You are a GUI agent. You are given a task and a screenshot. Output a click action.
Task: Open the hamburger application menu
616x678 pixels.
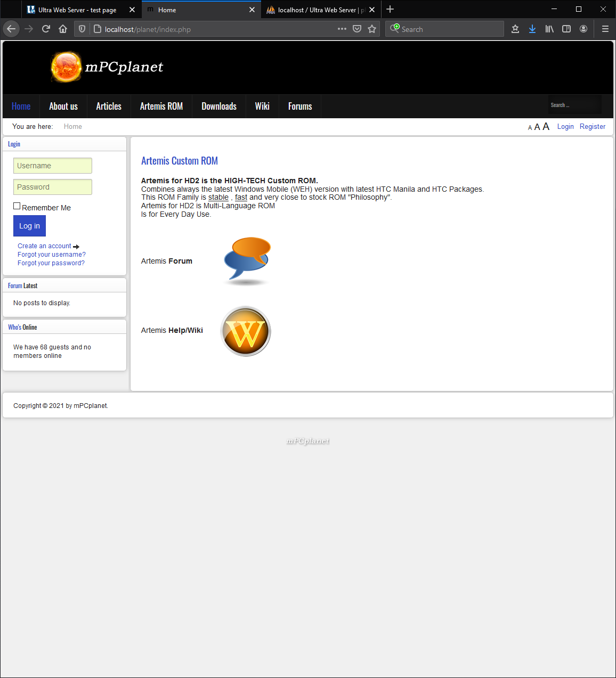[x=605, y=29]
